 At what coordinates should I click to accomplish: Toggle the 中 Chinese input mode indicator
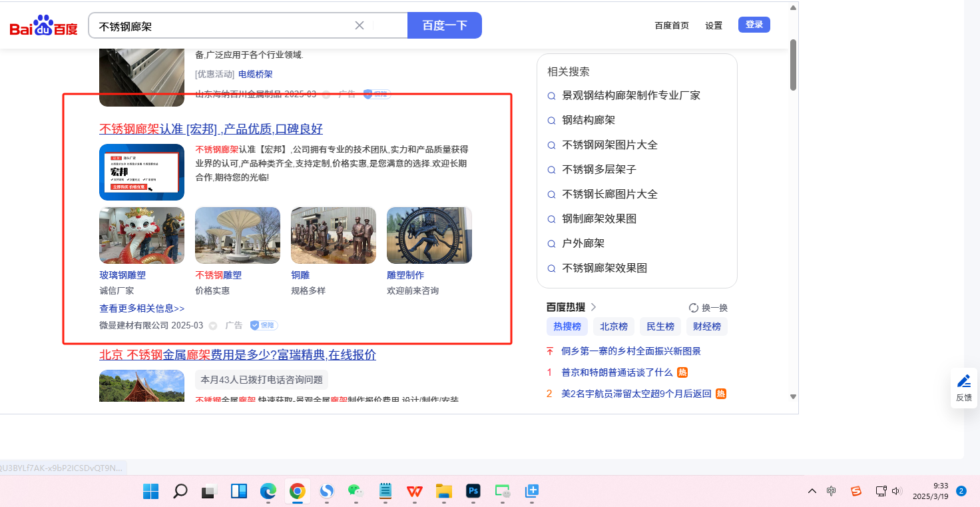tap(832, 492)
